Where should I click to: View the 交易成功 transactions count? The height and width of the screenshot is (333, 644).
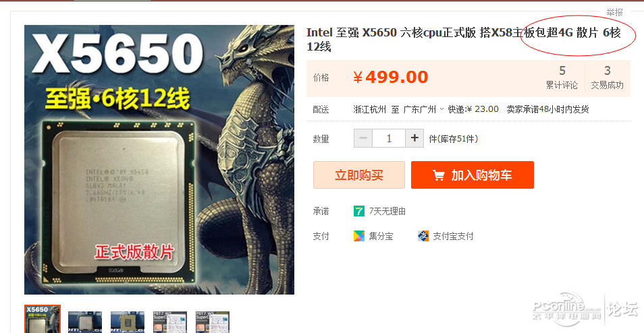point(607,78)
